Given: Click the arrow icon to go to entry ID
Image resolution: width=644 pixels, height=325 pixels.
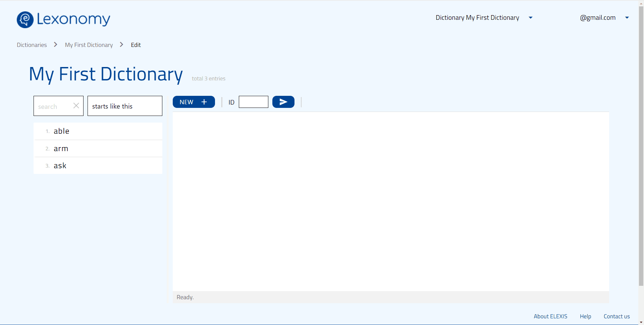Looking at the screenshot, I should point(283,102).
